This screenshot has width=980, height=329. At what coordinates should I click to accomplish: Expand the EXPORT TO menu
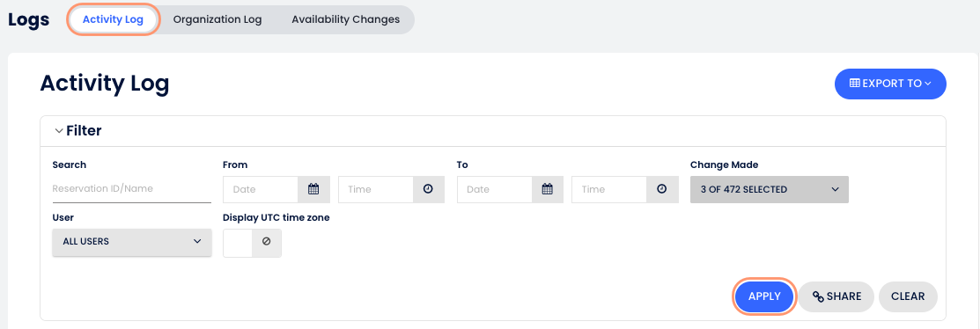click(x=890, y=84)
